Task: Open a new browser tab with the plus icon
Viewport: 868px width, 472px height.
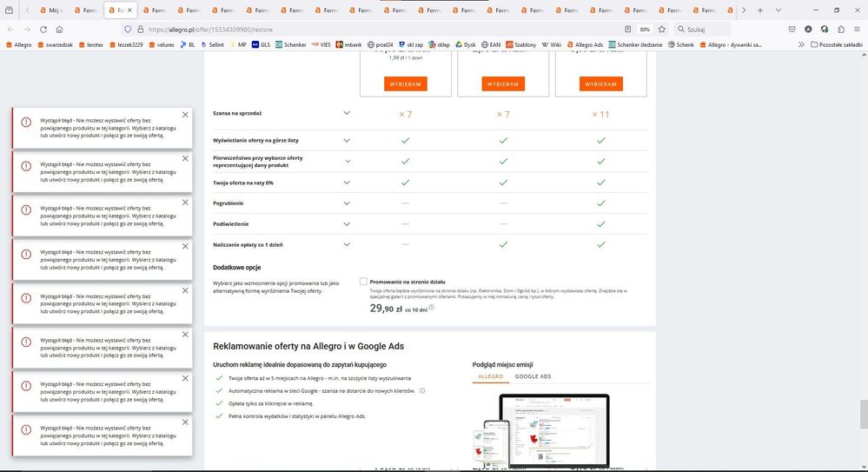Action: 760,10
